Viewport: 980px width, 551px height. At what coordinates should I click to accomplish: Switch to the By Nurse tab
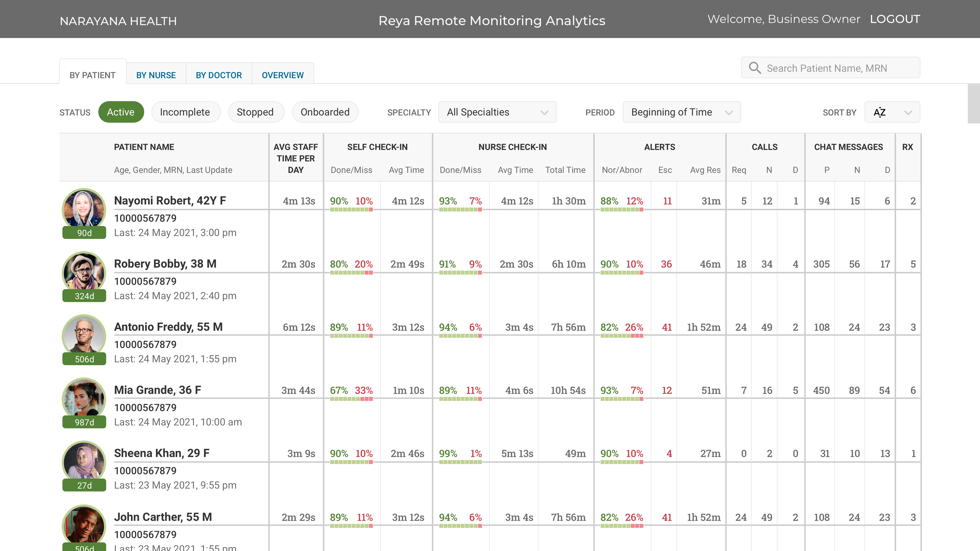click(156, 75)
